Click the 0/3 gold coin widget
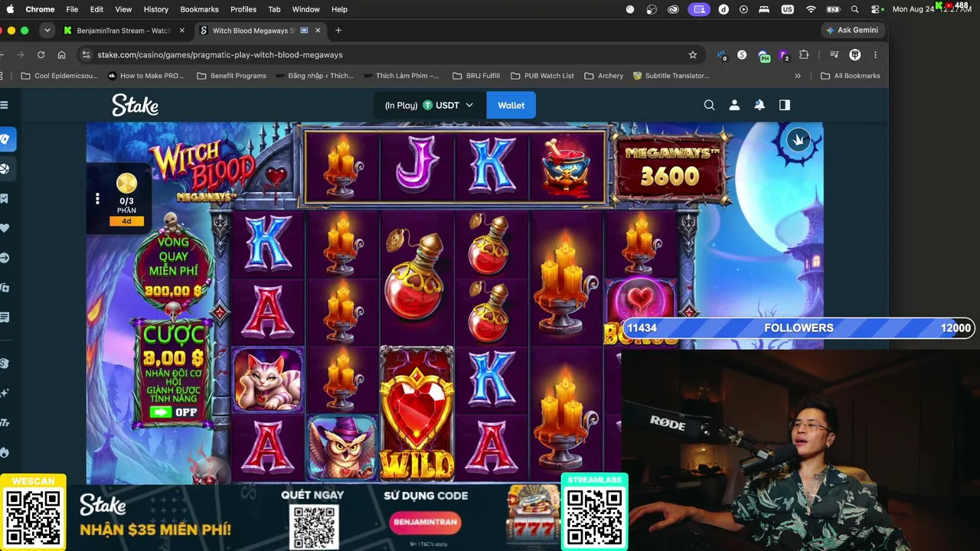The height and width of the screenshot is (551, 980). (x=126, y=198)
